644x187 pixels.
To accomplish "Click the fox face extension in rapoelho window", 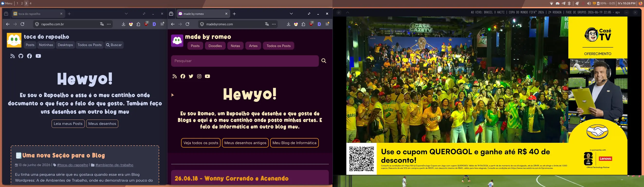I will pyautogui.click(x=131, y=24).
